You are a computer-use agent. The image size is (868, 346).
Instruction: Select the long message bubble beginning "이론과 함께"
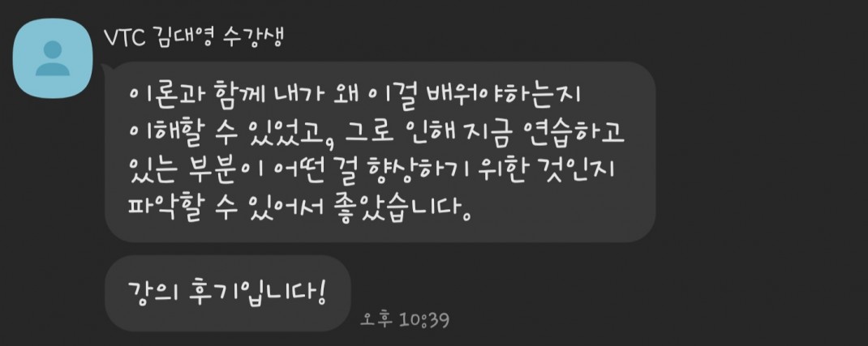coord(380,152)
